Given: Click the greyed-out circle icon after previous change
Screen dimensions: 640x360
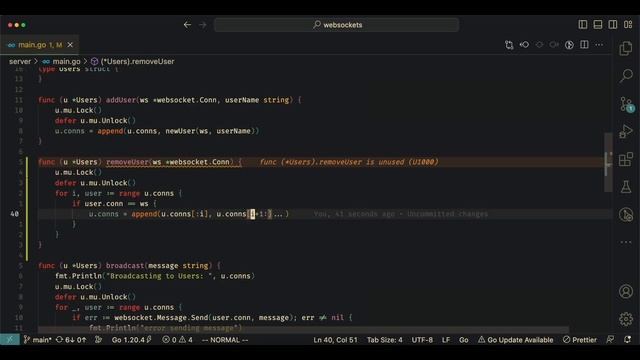Looking at the screenshot, I should 539,44.
